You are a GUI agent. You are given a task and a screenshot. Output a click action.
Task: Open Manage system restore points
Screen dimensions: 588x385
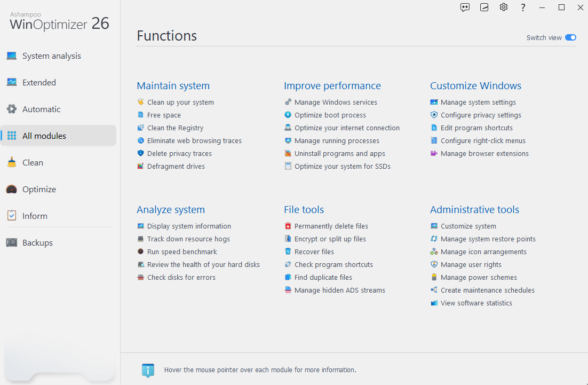[488, 239]
